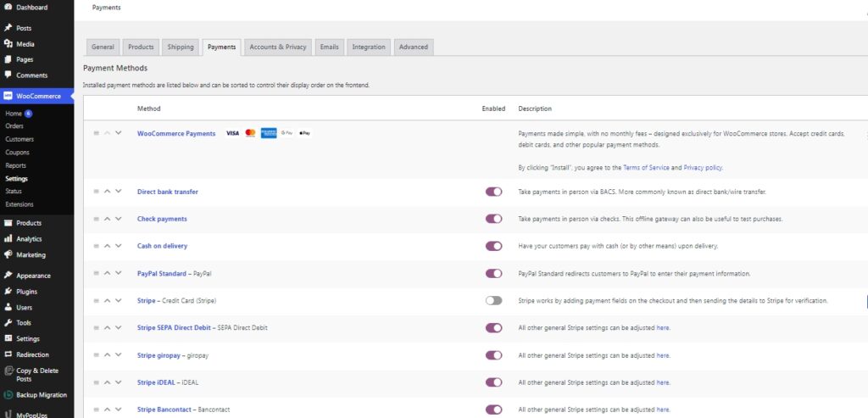The height and width of the screenshot is (418, 868).
Task: Click the Apple Pay logo
Action: pyautogui.click(x=304, y=133)
